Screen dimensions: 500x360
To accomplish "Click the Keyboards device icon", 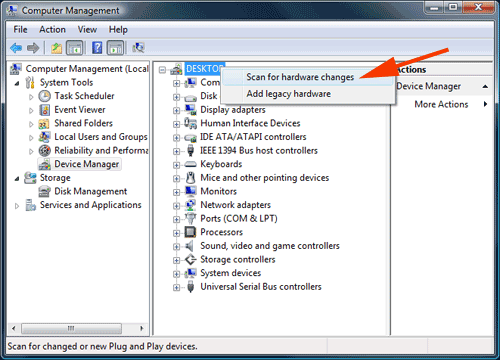I will click(191, 164).
